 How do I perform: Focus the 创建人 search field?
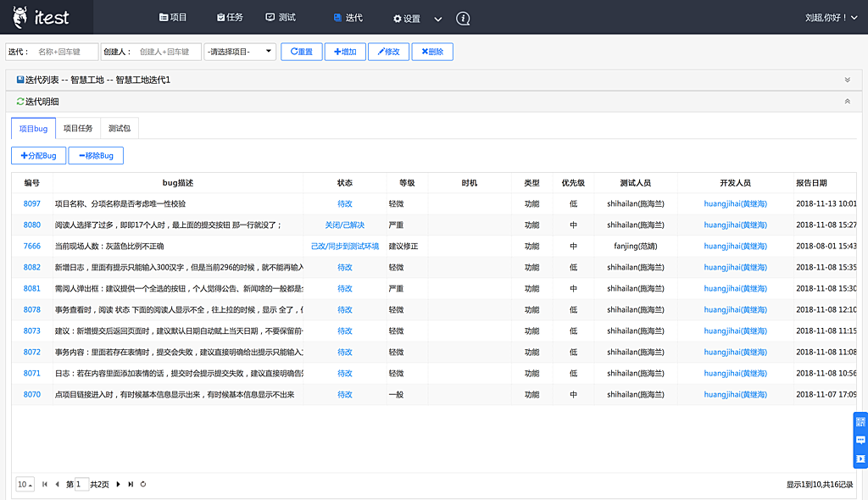[168, 52]
